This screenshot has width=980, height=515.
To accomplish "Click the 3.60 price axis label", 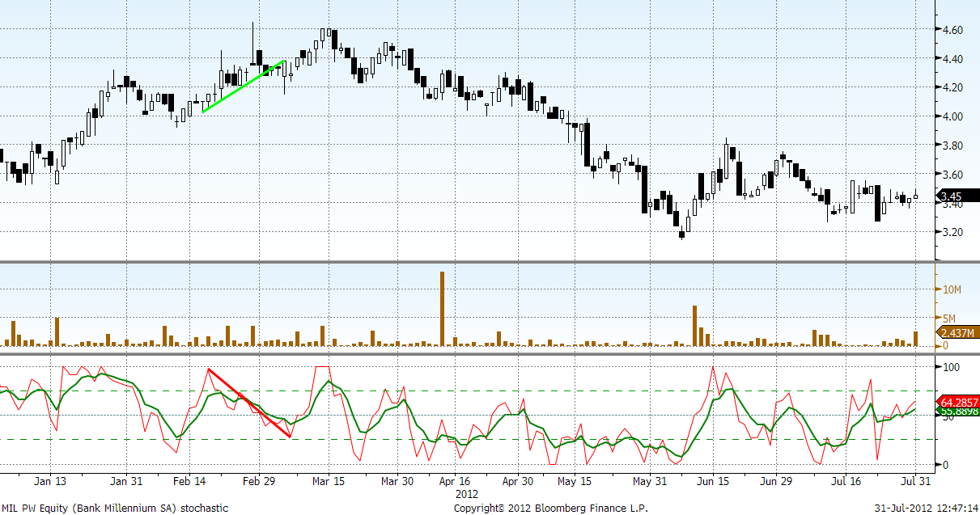I will [952, 175].
